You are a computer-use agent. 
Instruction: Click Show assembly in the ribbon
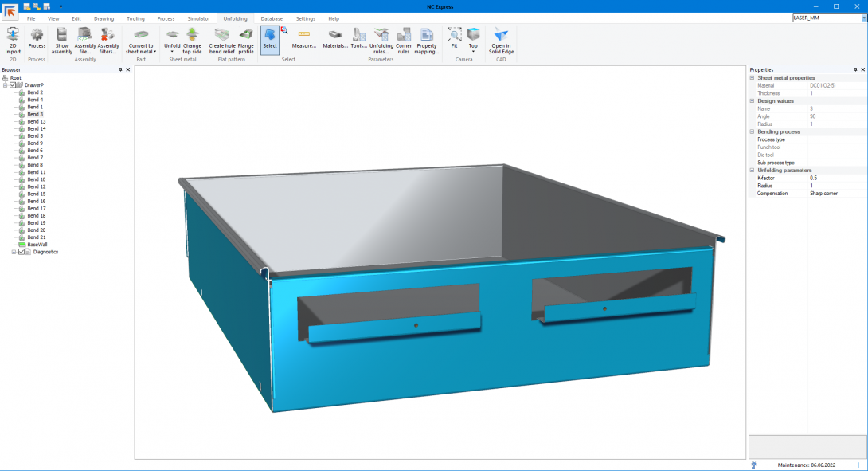click(x=62, y=39)
